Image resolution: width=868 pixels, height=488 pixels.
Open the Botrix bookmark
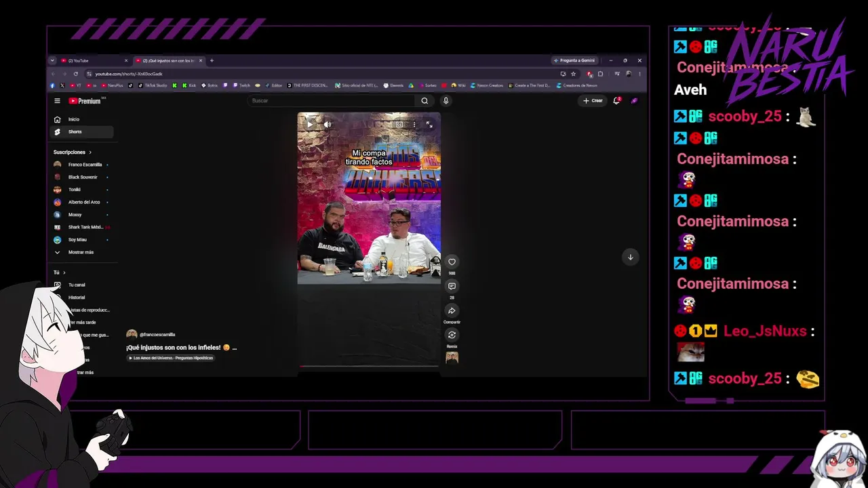(210, 85)
